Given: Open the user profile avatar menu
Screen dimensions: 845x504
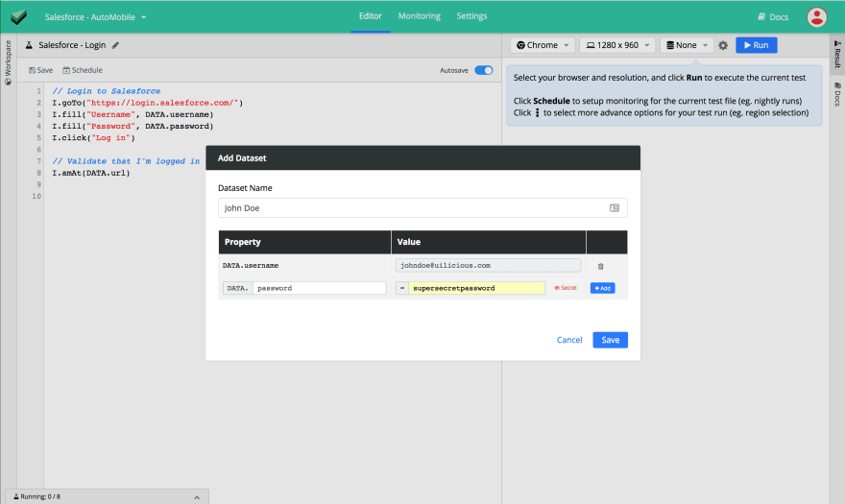Looking at the screenshot, I should coord(816,16).
